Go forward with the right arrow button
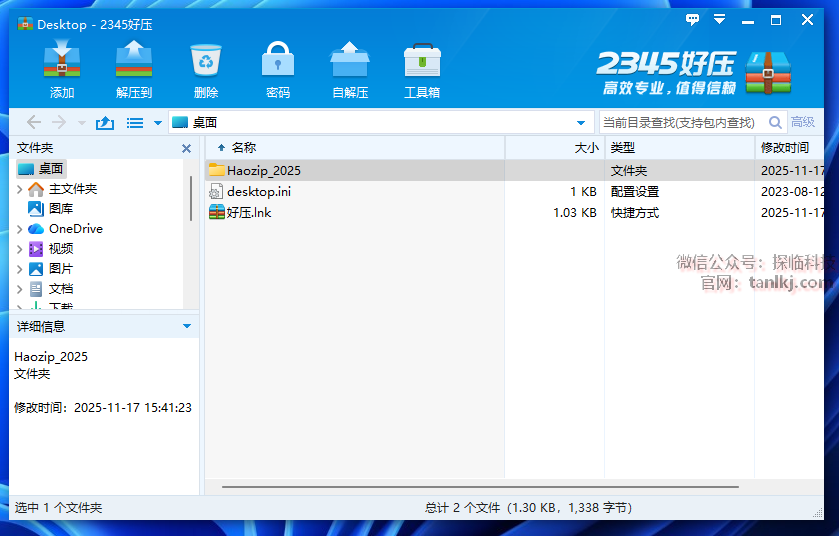 point(59,122)
